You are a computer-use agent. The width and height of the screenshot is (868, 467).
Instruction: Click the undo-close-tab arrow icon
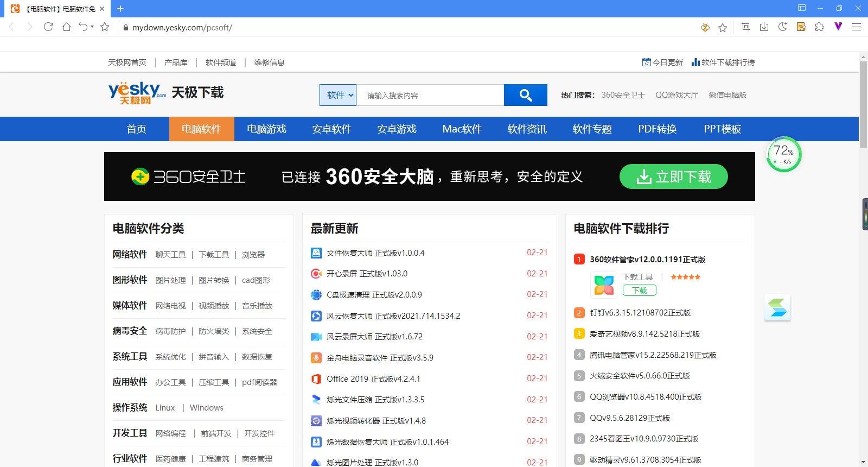click(x=82, y=27)
